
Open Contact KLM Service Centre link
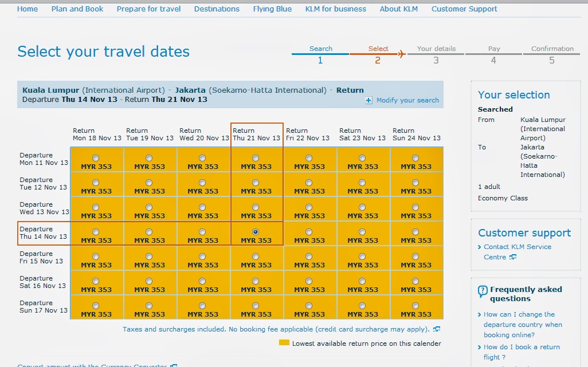[518, 252]
